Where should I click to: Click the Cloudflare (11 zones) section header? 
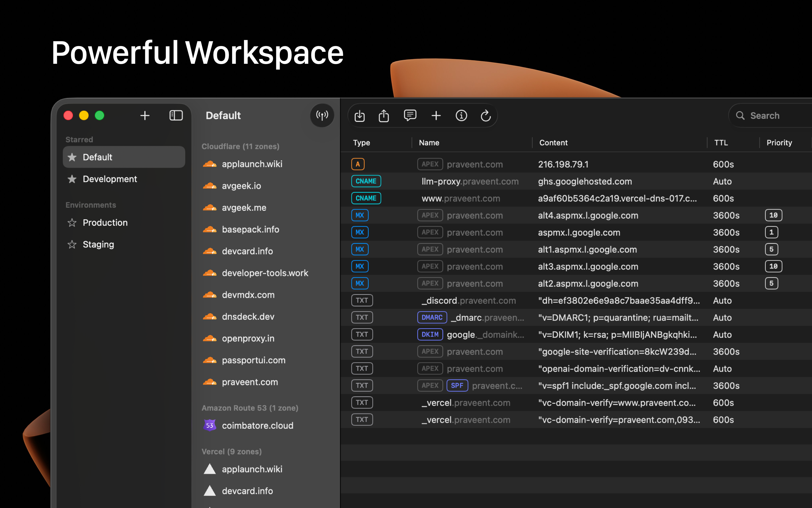[x=240, y=146]
